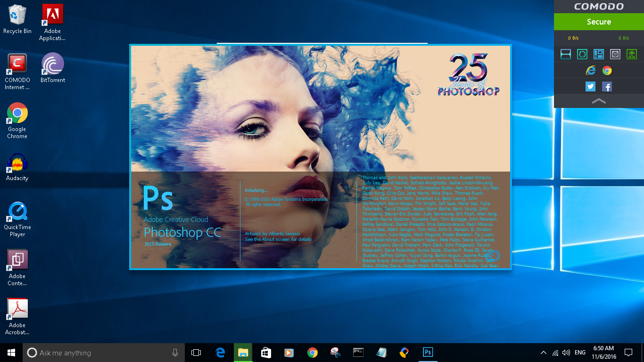The image size is (644, 362).
Task: Launch Internet Explorer from Comodo widget
Action: [590, 71]
